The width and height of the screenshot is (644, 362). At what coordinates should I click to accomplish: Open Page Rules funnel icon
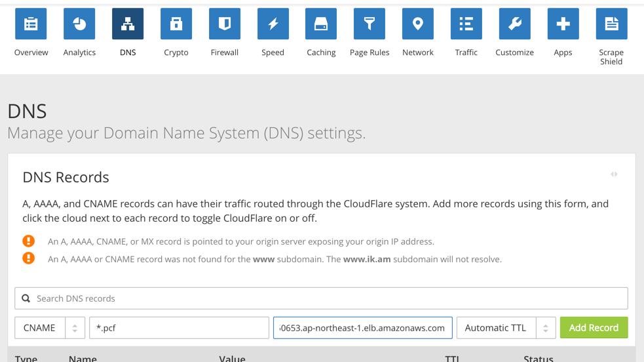coord(369,24)
